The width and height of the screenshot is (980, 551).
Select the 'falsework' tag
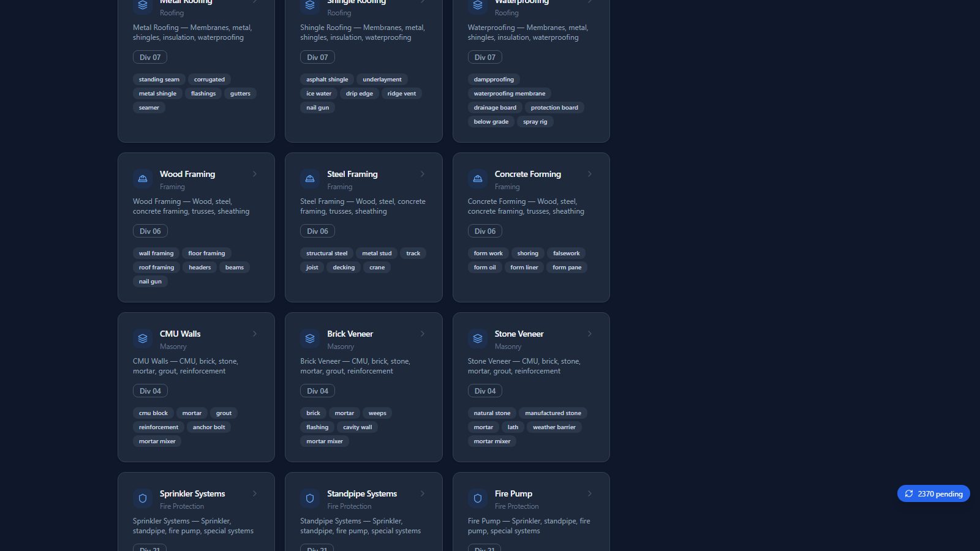(x=566, y=253)
